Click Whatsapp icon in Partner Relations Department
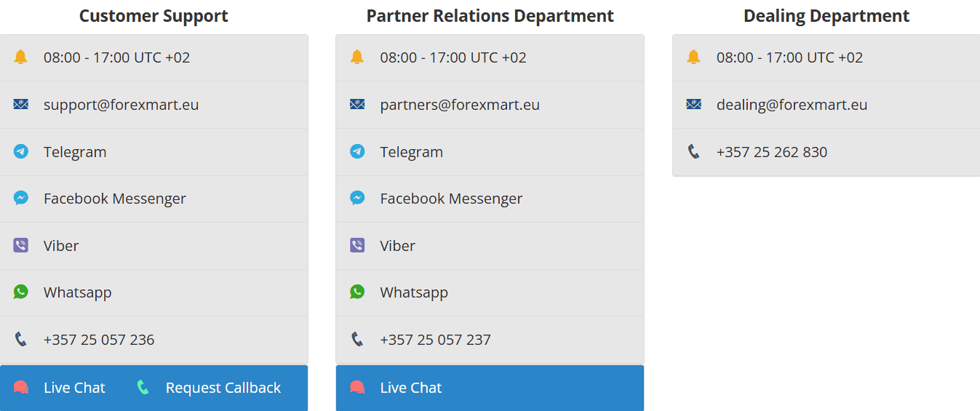Image resolution: width=980 pixels, height=411 pixels. [x=357, y=292]
